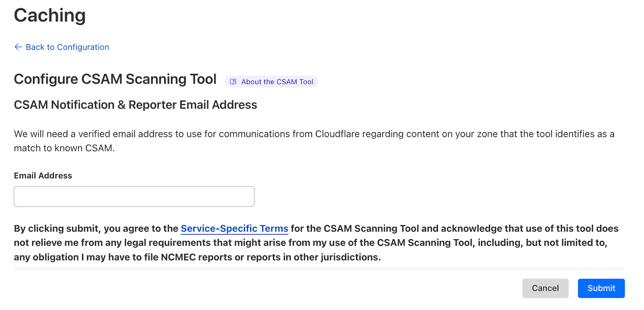Screen dimensions: 644x310
Task: Open the About the CSAM Tool documentation
Action: coord(277,82)
